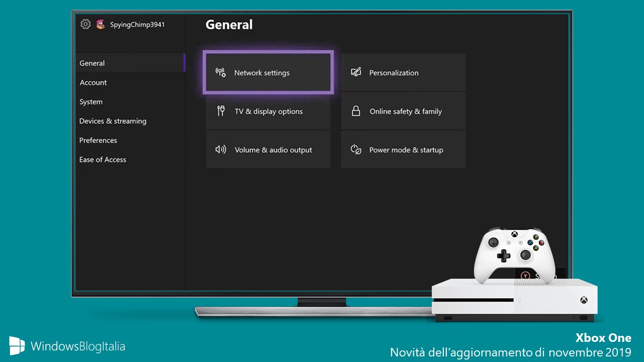644x362 pixels.
Task: Open the Personalization tile
Action: (x=403, y=72)
